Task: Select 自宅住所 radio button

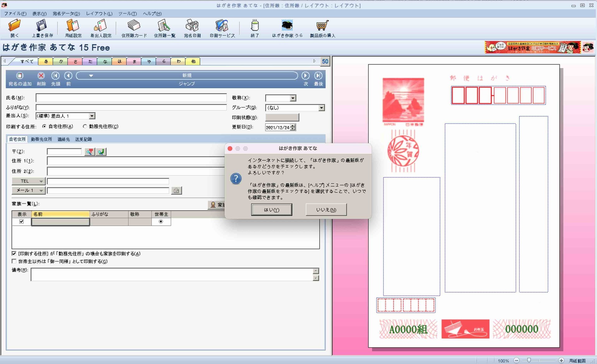Action: (44, 127)
